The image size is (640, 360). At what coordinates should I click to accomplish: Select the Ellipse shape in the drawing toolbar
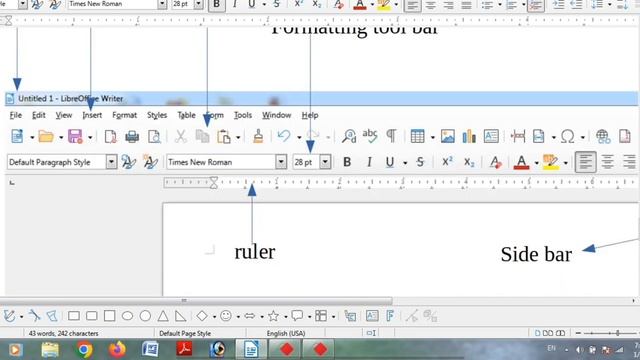tap(127, 316)
